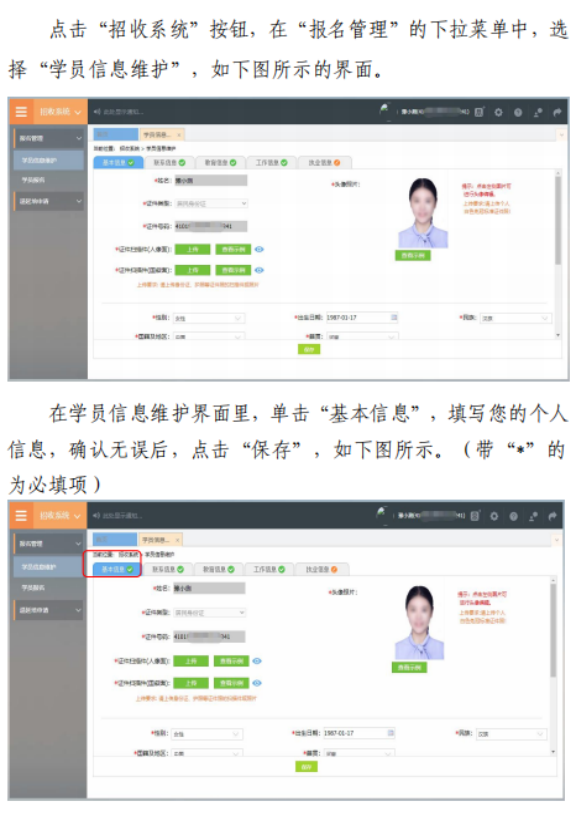Select the 工作信息 tab in upper screenshot
The width and height of the screenshot is (576, 827).
point(271,162)
